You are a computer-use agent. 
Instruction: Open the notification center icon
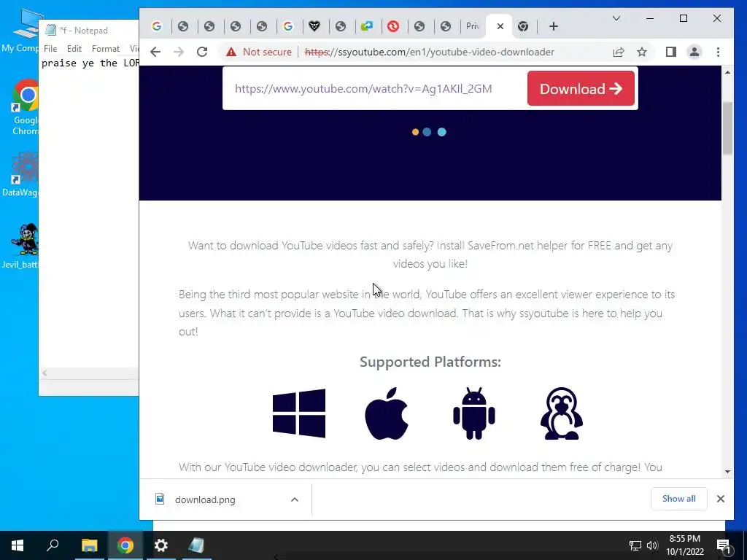(724, 545)
